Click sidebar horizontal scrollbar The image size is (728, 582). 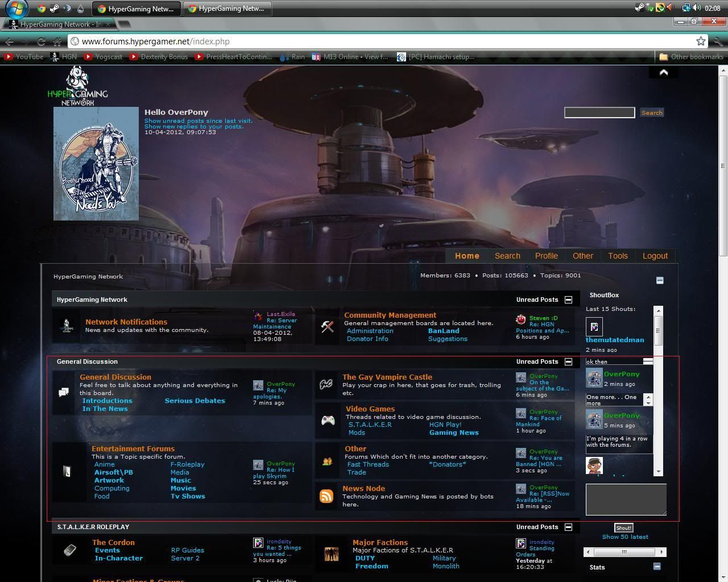tap(624, 552)
